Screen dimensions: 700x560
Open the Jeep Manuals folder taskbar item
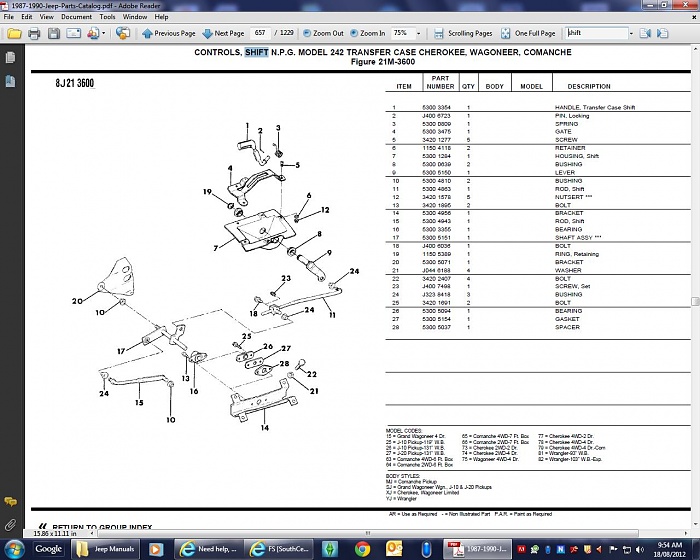(105, 549)
